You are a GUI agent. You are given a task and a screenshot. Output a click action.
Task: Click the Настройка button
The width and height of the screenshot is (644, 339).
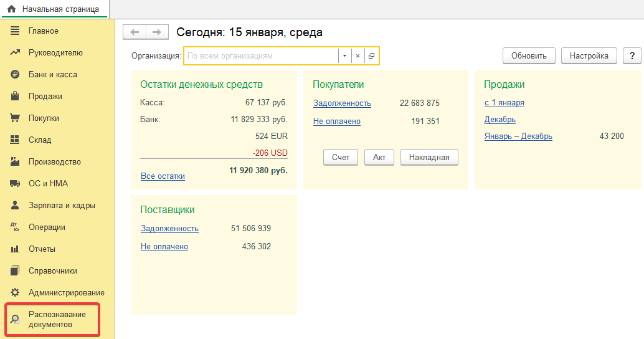[589, 55]
